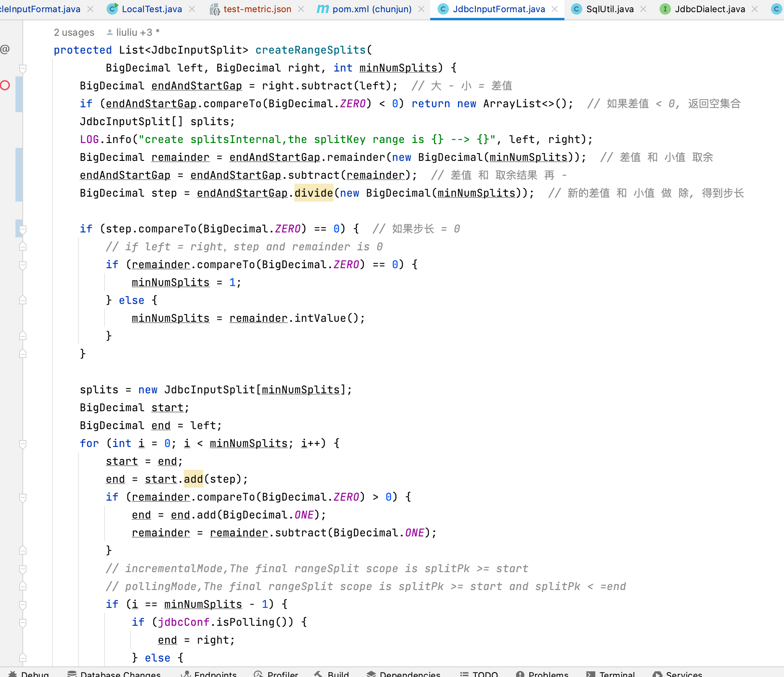Viewport: 784px width, 677px height.
Task: Click the override gutter icon beside createRangeSplits
Action: click(5, 50)
